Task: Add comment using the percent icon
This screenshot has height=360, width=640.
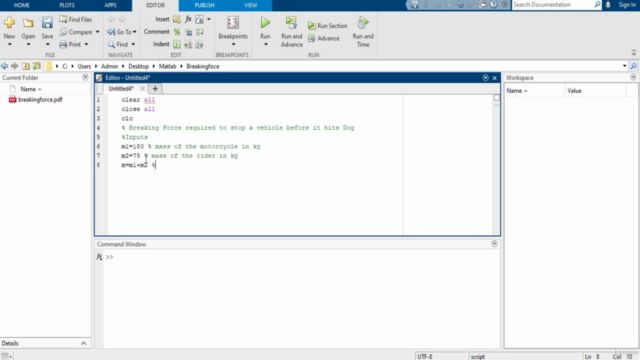Action: [177, 32]
